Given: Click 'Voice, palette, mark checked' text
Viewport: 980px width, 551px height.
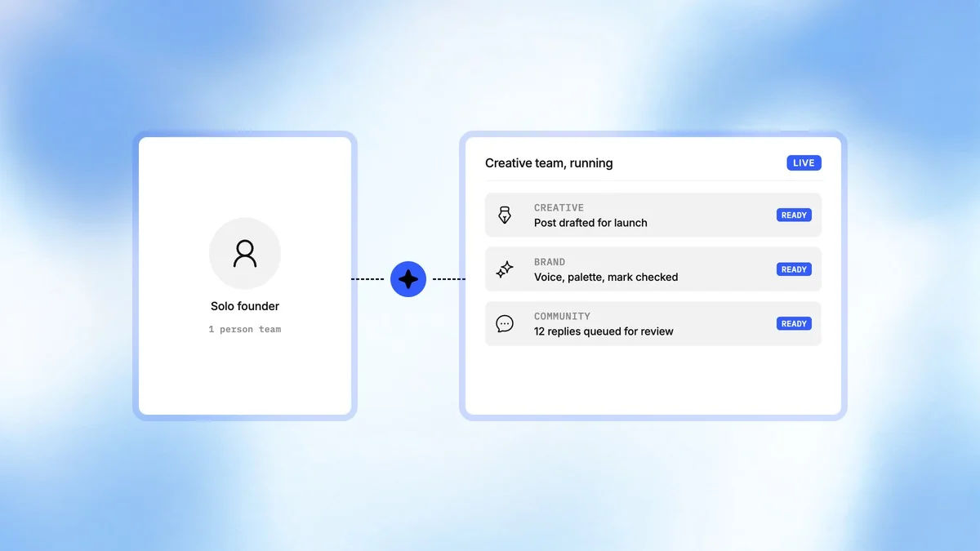Looking at the screenshot, I should click(x=606, y=278).
